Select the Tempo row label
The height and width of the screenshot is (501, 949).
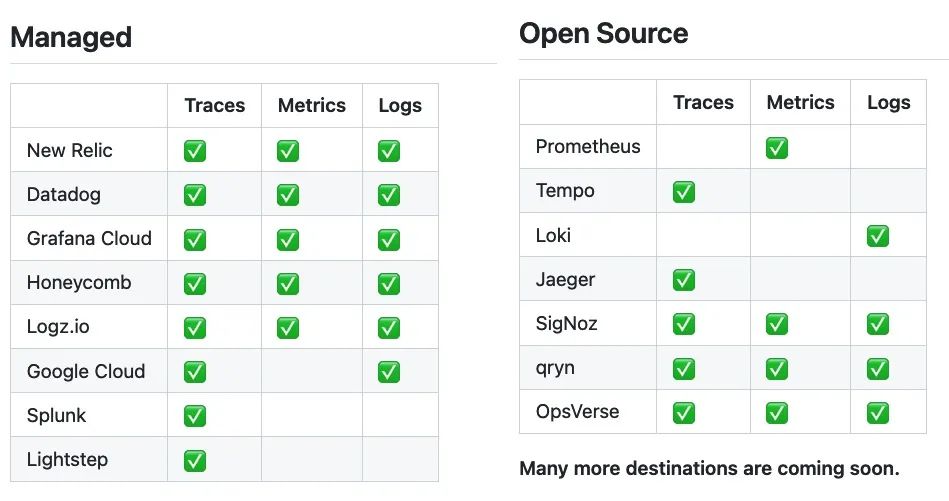pyautogui.click(x=565, y=191)
